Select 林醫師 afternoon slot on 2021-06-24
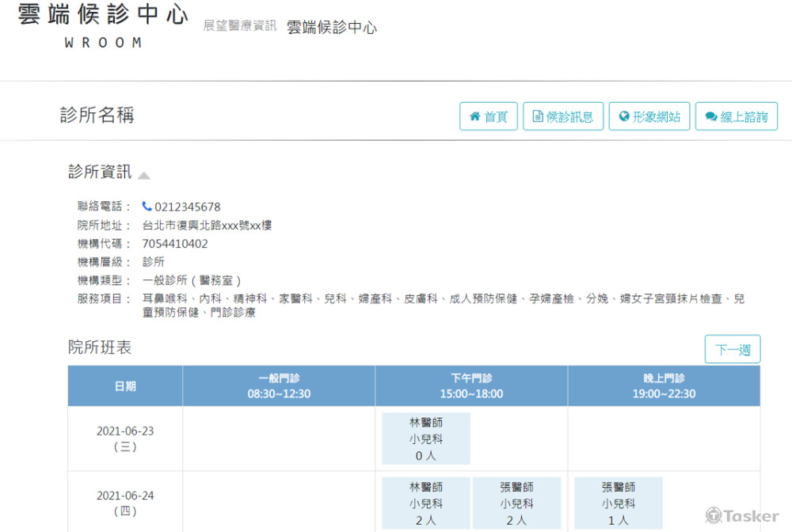This screenshot has height=532, width=792. (425, 502)
